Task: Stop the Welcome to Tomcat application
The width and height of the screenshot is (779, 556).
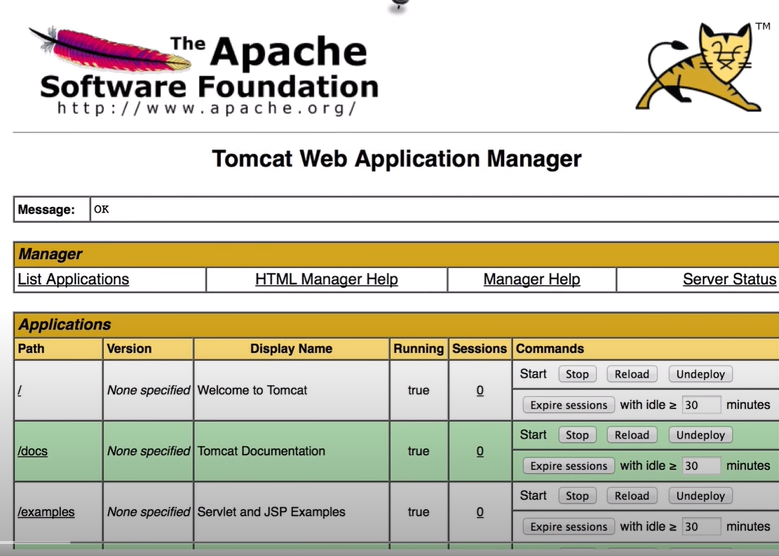Action: (x=577, y=374)
